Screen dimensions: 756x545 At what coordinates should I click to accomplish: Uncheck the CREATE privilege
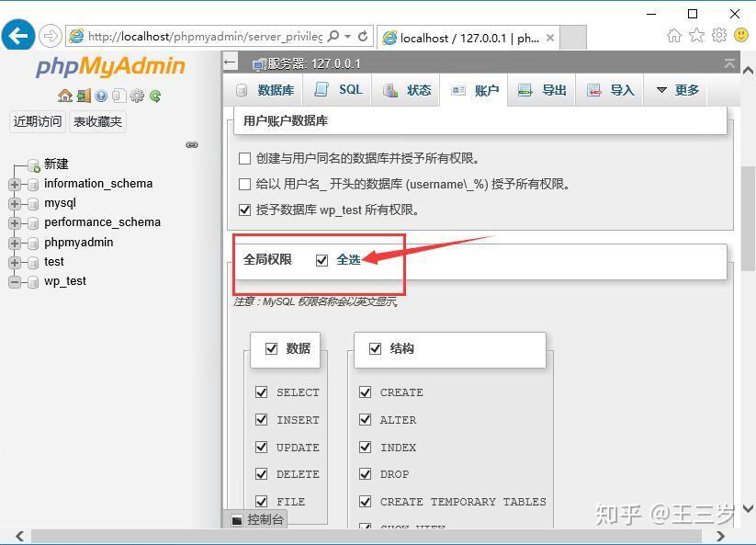pyautogui.click(x=366, y=392)
